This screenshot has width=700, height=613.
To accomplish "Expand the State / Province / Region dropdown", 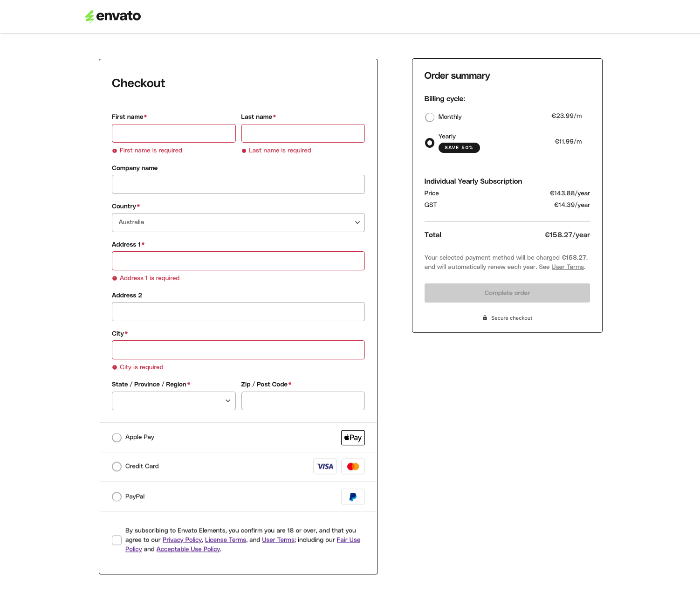I will coord(173,400).
